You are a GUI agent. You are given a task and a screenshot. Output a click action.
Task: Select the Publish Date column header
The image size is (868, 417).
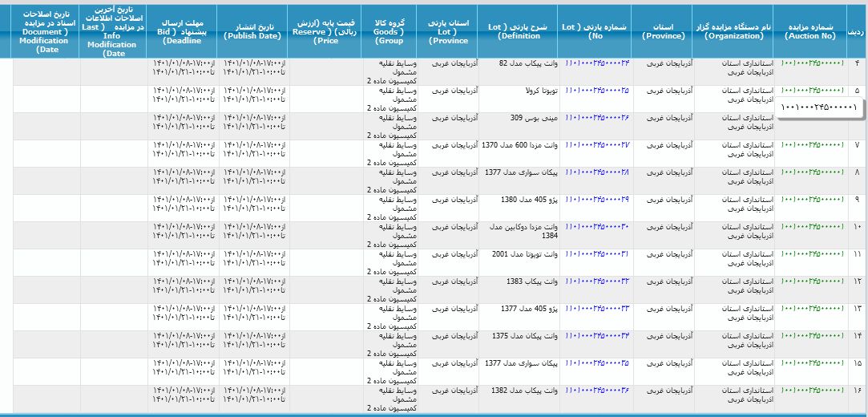(252, 31)
